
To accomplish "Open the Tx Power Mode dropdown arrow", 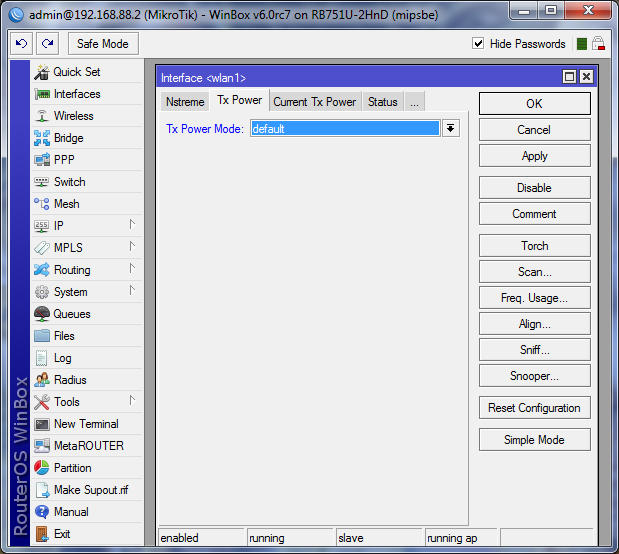I will pyautogui.click(x=450, y=128).
